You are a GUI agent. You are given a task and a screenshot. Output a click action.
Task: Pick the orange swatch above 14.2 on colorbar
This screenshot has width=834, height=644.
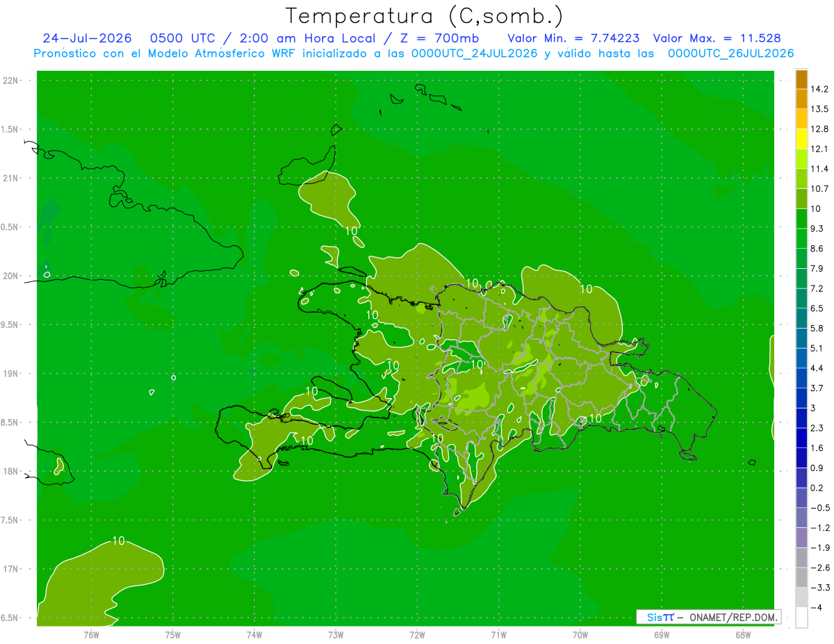tap(801, 79)
